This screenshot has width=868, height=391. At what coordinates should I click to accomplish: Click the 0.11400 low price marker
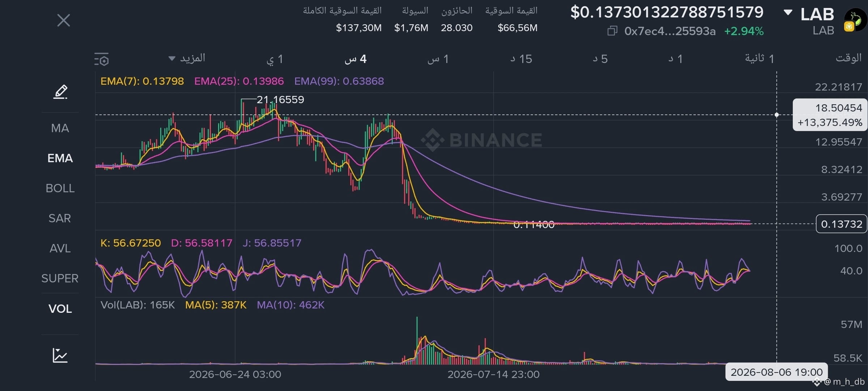click(x=534, y=225)
